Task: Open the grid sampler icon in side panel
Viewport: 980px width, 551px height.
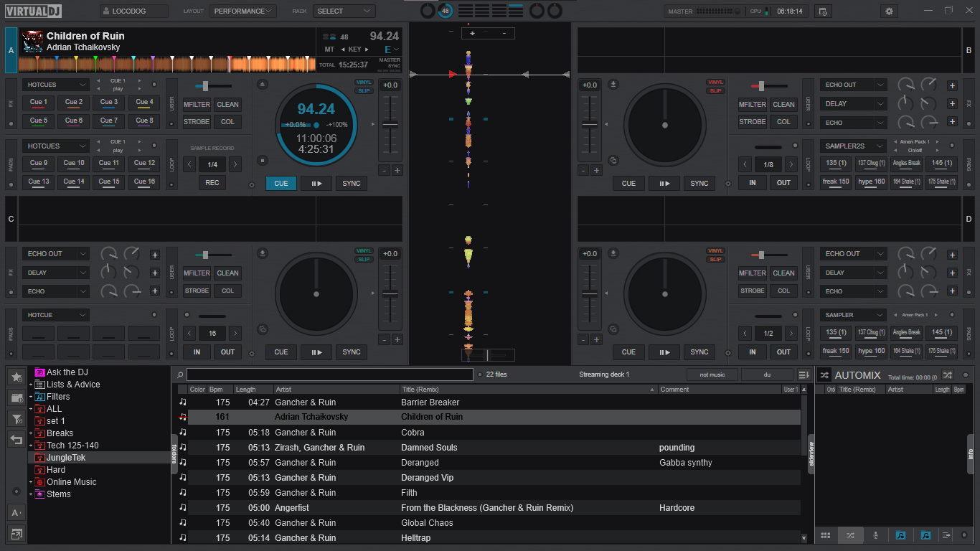Action: tap(825, 535)
